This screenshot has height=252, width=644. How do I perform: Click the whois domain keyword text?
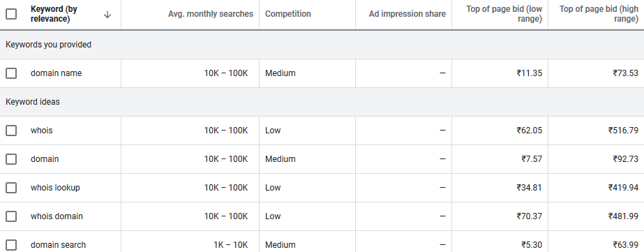[x=57, y=216]
